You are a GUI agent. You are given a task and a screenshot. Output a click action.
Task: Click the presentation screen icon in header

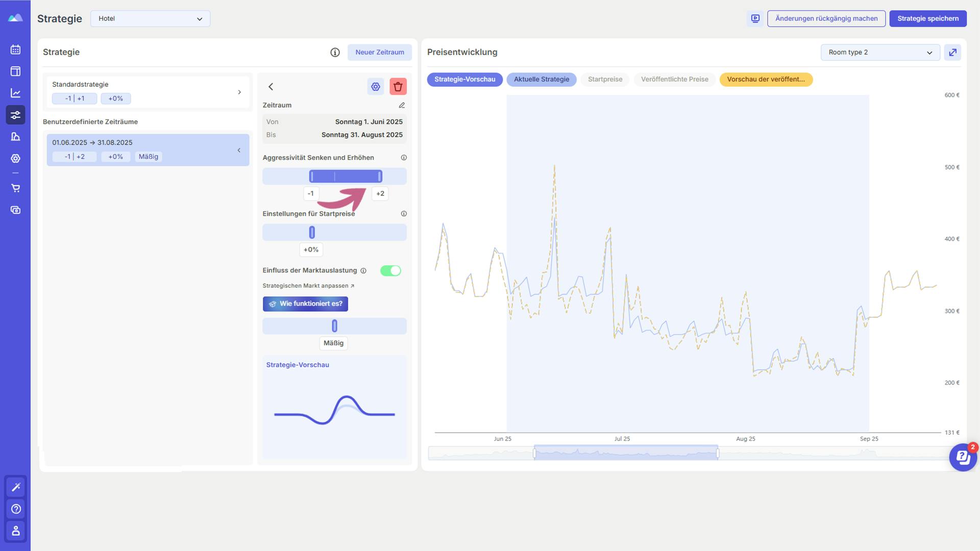click(755, 18)
